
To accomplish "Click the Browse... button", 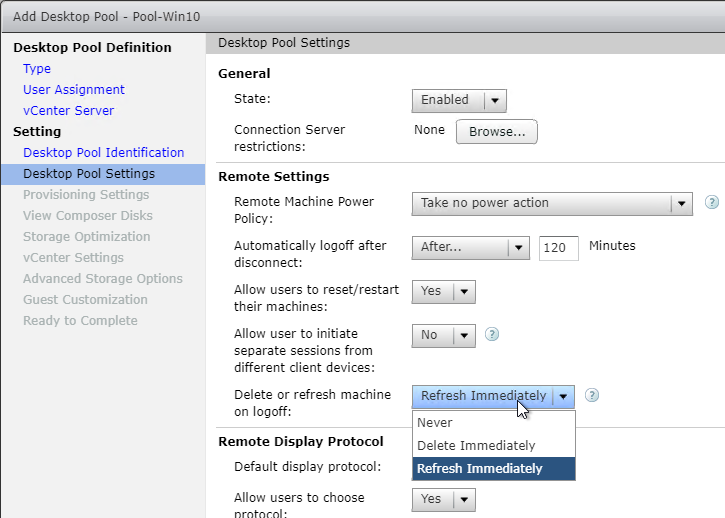I will [x=497, y=132].
